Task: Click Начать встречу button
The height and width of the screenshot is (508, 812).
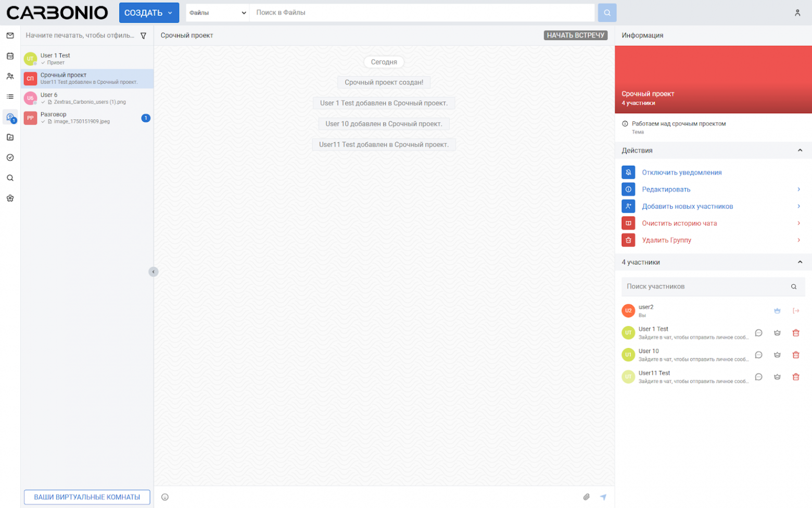Action: [x=576, y=35]
